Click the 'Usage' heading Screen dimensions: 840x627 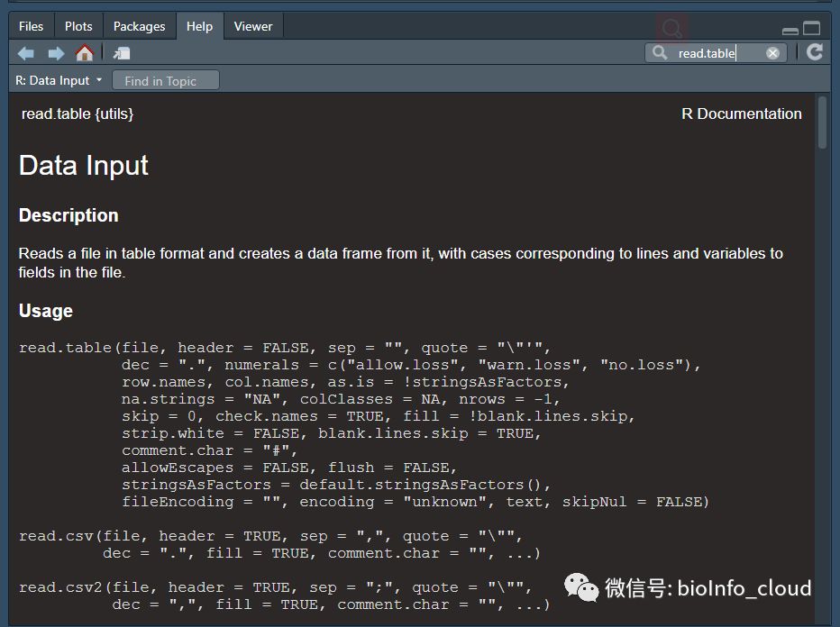coord(46,311)
